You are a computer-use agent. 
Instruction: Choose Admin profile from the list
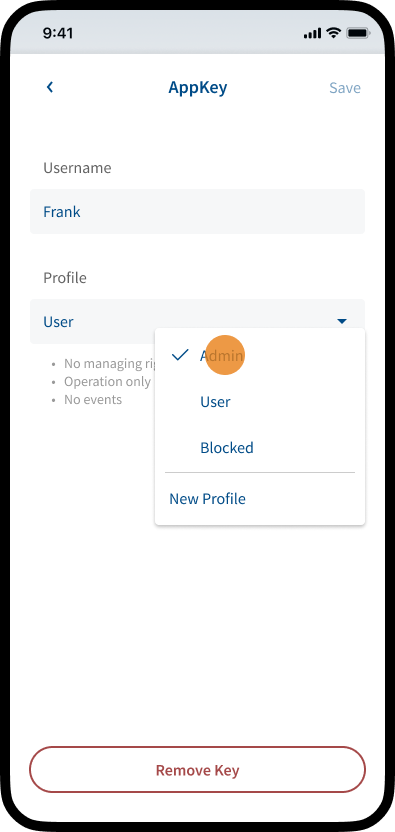tap(221, 356)
